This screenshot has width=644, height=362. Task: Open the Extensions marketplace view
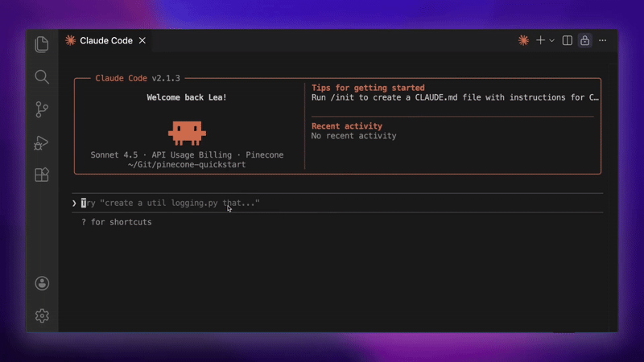[x=42, y=175]
